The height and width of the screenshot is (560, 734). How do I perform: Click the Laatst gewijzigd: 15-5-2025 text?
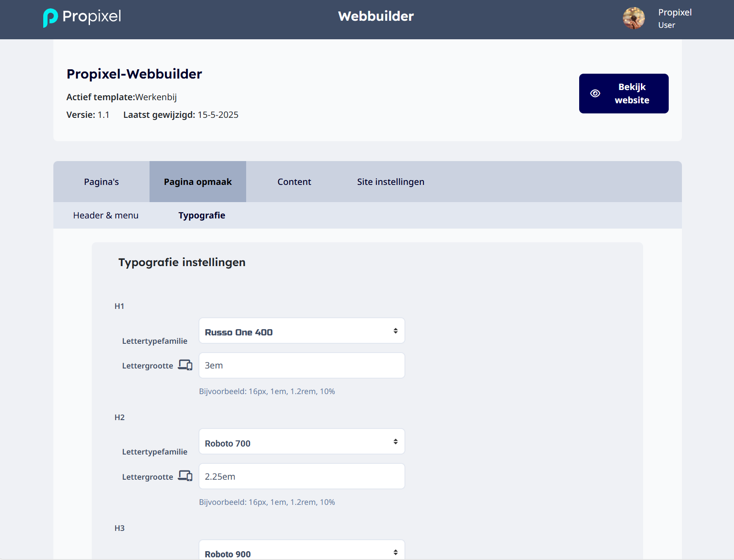[181, 115]
